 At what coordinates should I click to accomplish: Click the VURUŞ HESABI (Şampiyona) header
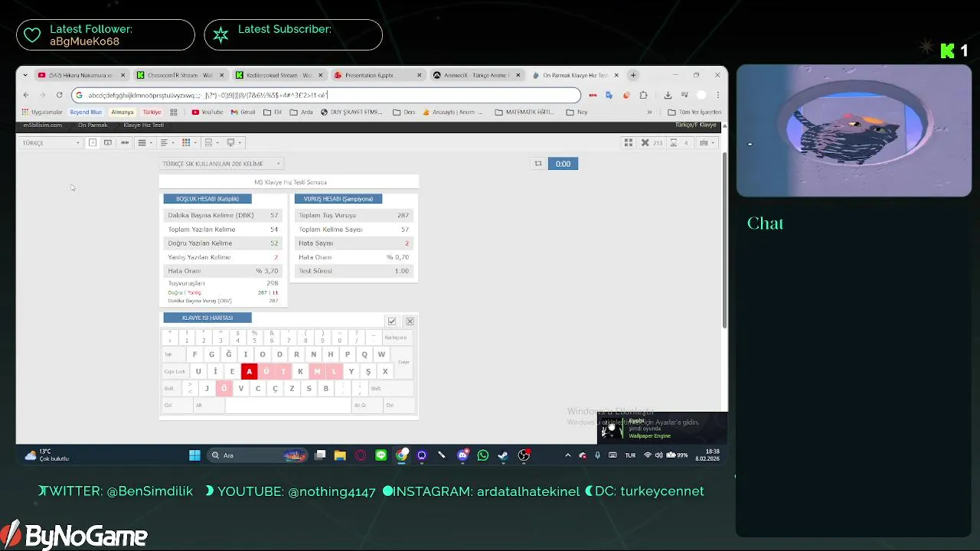[338, 199]
